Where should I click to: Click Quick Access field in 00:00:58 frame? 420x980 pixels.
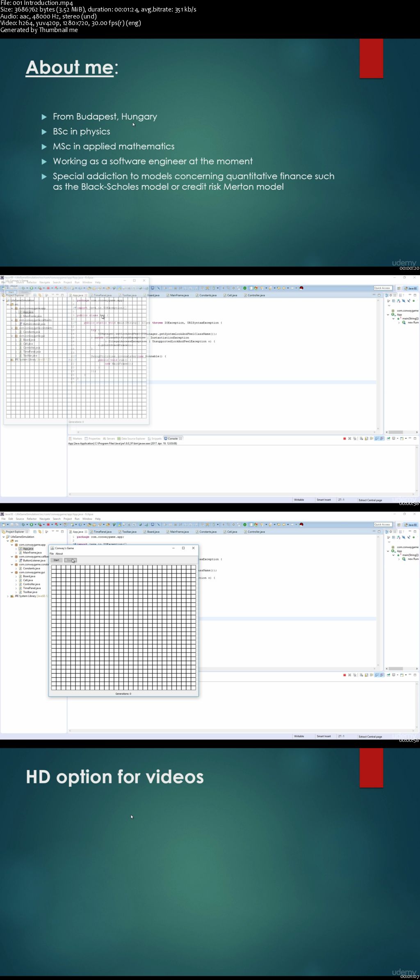tap(383, 524)
